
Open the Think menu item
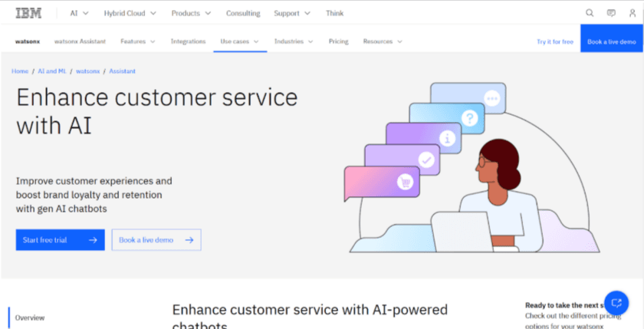click(x=335, y=13)
